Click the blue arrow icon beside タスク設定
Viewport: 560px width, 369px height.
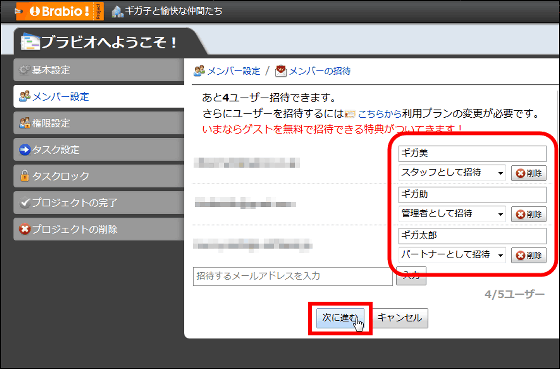[x=25, y=150]
